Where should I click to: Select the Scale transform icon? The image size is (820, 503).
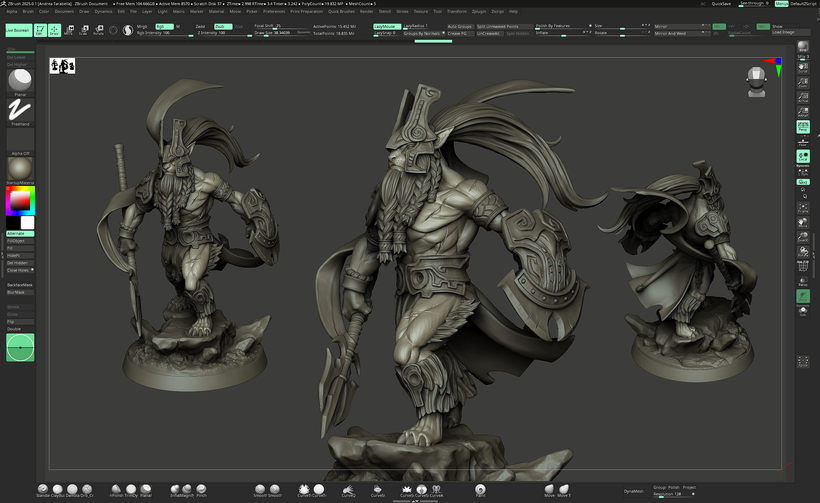click(x=84, y=30)
